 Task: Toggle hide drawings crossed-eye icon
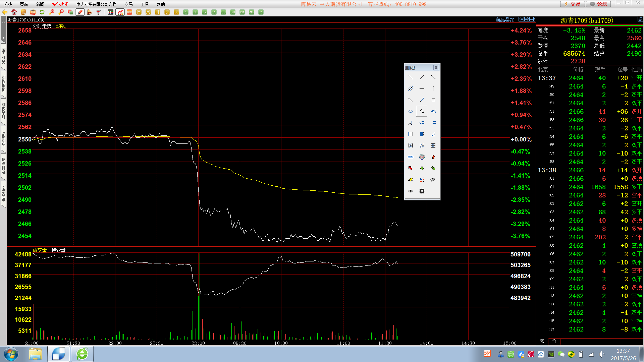pos(433,180)
